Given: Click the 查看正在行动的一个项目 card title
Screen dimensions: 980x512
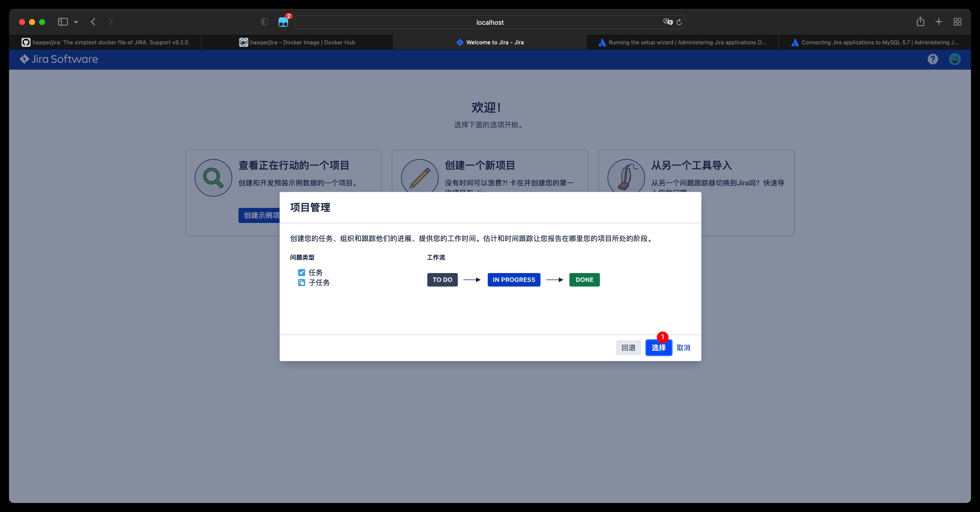Looking at the screenshot, I should 294,166.
